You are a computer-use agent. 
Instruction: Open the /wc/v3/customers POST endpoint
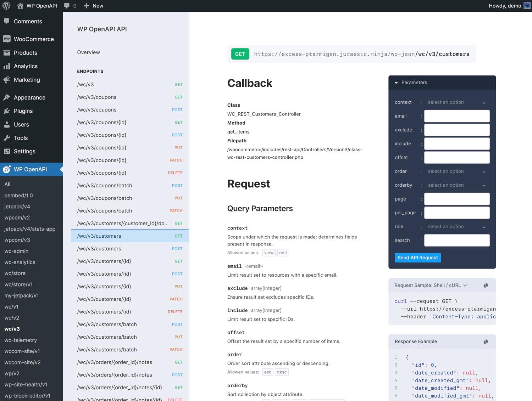pyautogui.click(x=130, y=249)
